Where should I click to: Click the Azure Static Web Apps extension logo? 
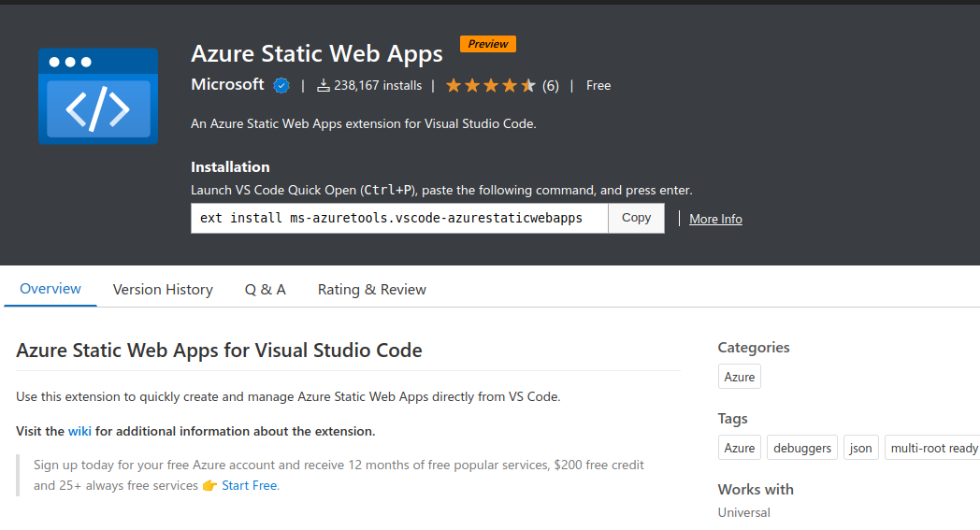(98, 96)
